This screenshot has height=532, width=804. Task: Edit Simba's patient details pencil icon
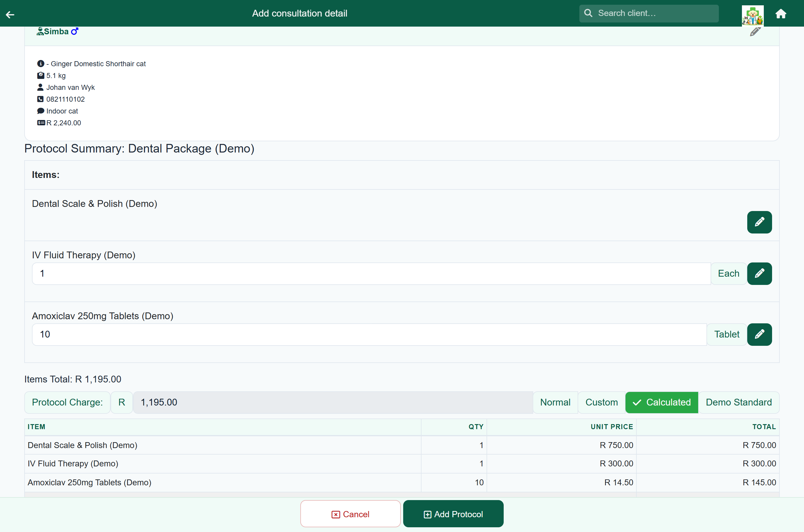[755, 32]
